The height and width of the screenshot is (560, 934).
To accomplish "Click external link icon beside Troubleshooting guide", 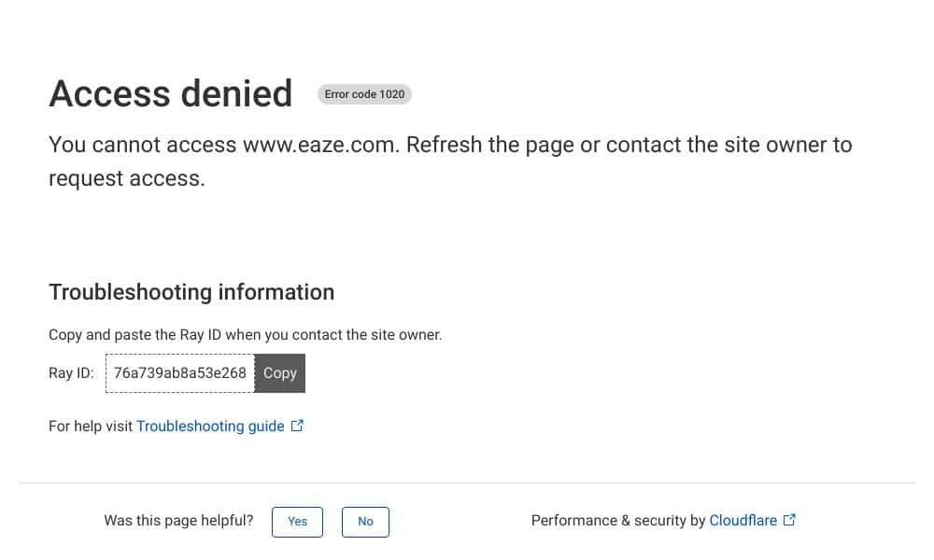I will tap(297, 426).
